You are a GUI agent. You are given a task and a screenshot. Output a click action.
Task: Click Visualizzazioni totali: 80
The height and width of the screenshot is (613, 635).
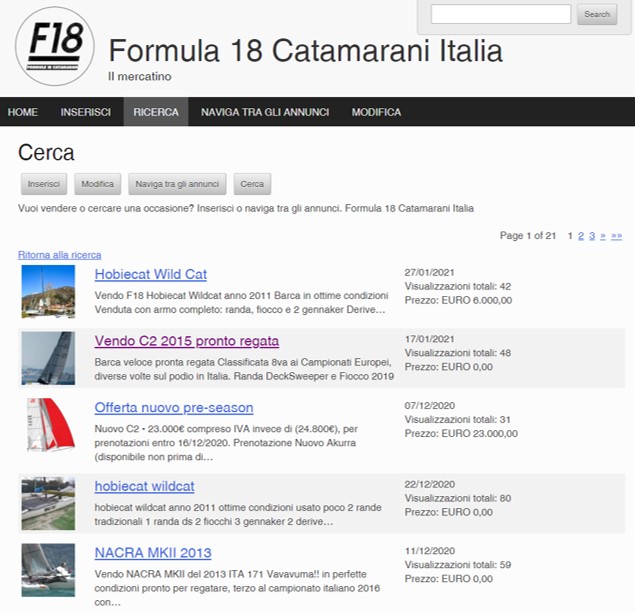[458, 498]
